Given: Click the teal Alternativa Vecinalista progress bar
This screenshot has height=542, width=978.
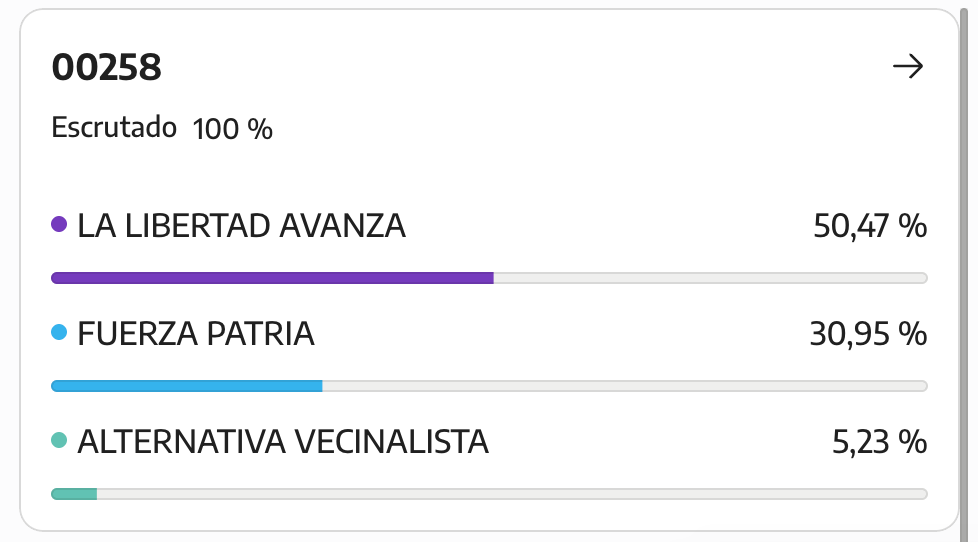Looking at the screenshot, I should click(74, 494).
